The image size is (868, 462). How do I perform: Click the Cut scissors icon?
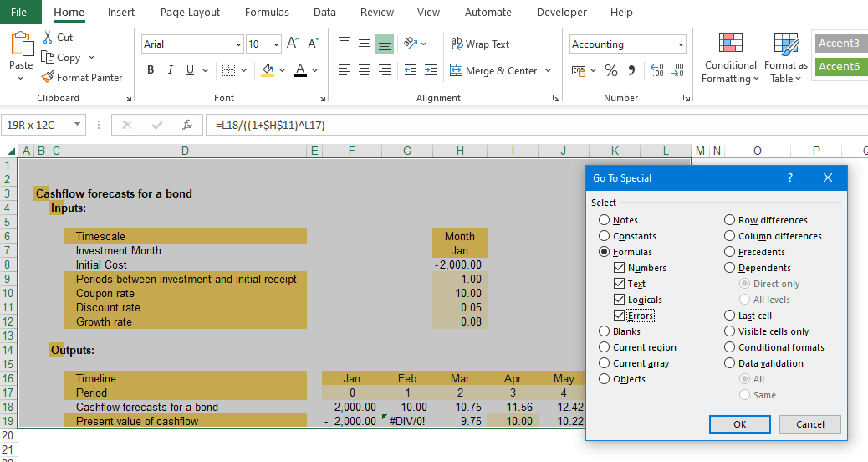47,38
